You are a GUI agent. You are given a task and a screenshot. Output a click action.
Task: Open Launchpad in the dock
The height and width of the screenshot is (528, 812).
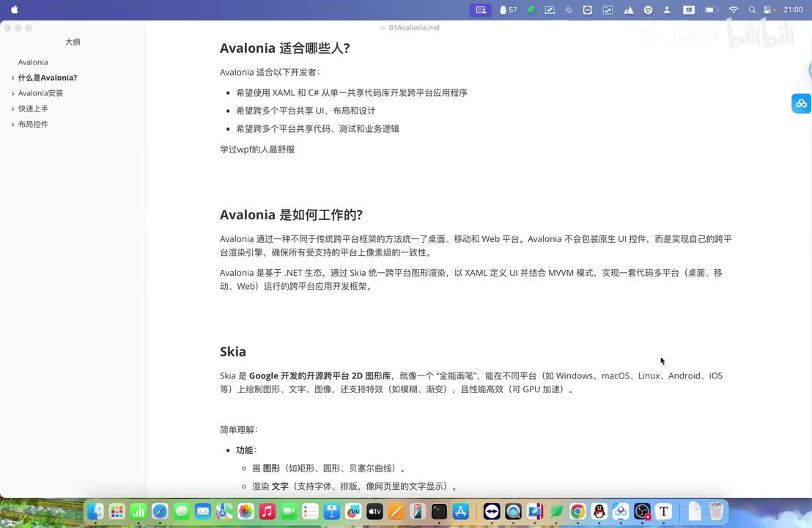click(117, 512)
